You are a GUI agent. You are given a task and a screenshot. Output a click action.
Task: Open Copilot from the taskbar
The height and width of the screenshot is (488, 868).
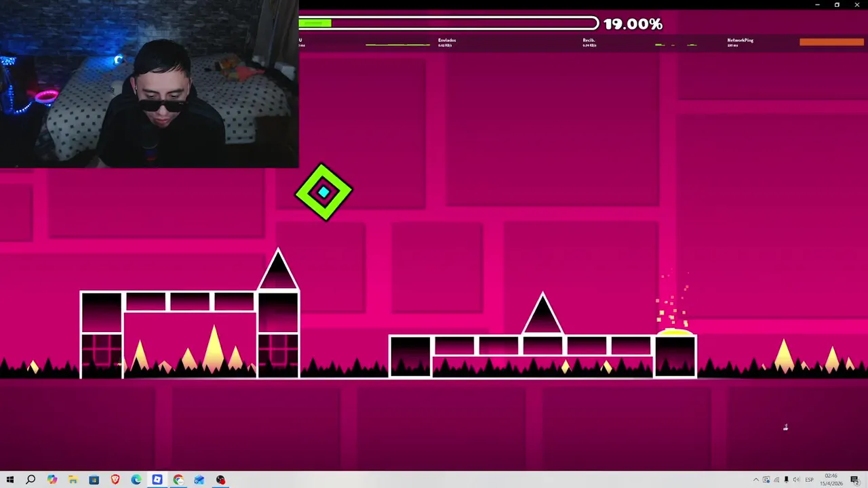[x=52, y=480]
